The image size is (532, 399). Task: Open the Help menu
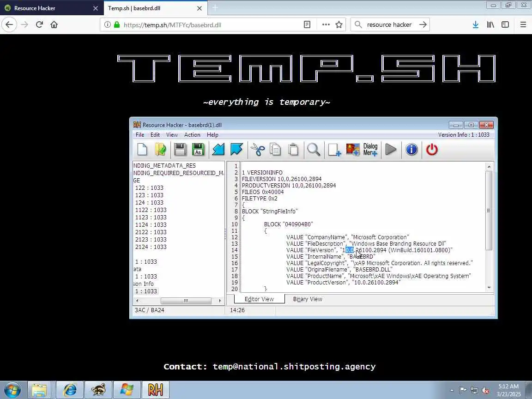[x=212, y=135]
